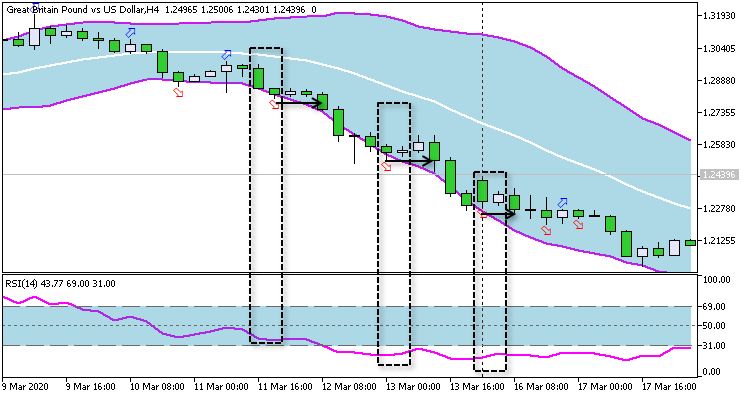Screen dimensions: 750x398
Task: Click the 9 Mar 2020 date label
Action: 25,387
